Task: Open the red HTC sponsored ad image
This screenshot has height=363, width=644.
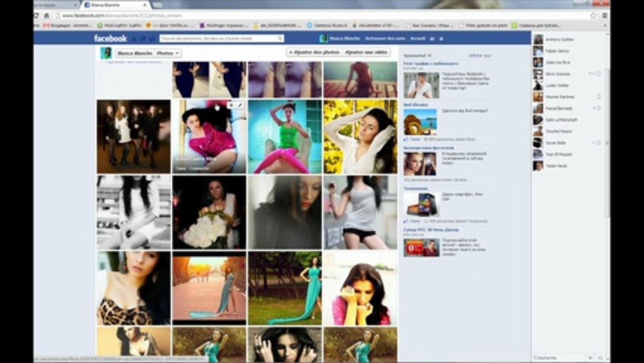Action: [x=421, y=248]
